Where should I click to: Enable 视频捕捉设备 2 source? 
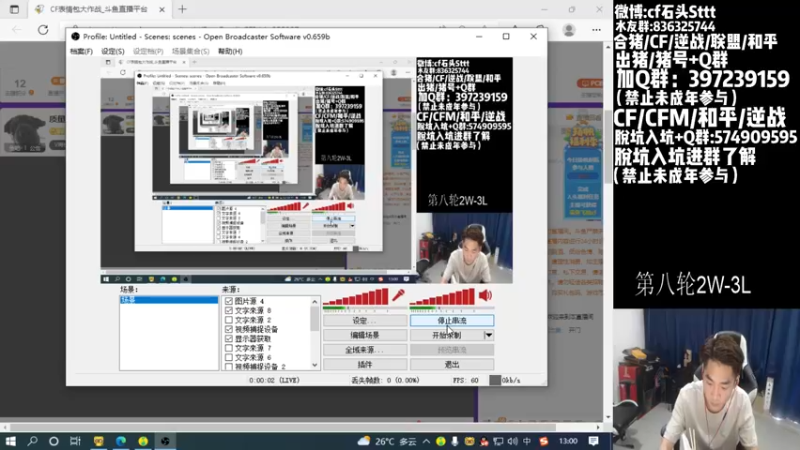[229, 366]
